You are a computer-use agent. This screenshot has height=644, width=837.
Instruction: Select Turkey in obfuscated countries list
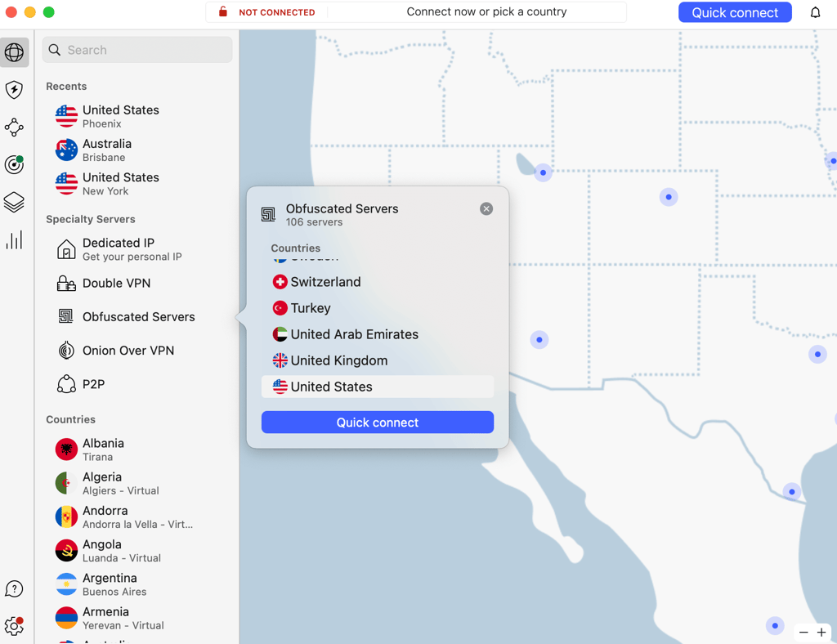[378, 308]
